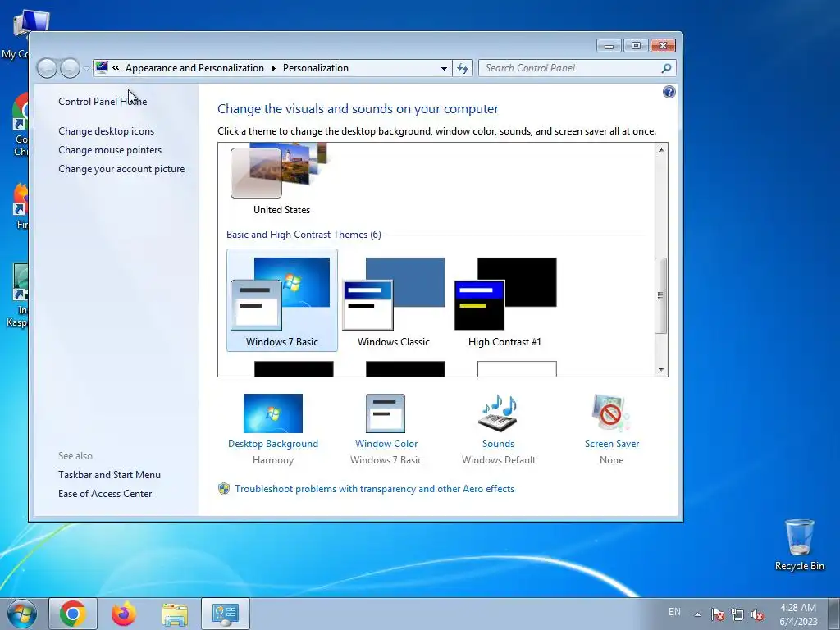Image resolution: width=840 pixels, height=630 pixels.
Task: Select the Windows 7 Basic theme
Action: [282, 300]
